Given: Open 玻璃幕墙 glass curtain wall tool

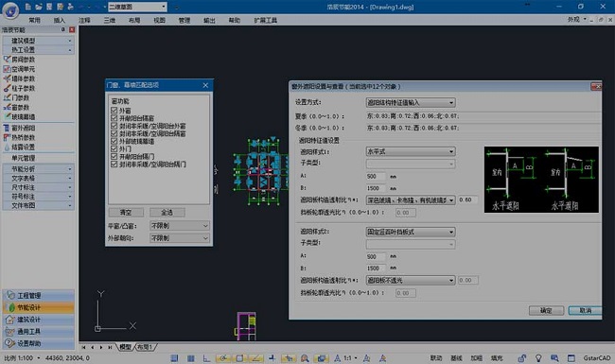Looking at the screenshot, I should (x=19, y=116).
